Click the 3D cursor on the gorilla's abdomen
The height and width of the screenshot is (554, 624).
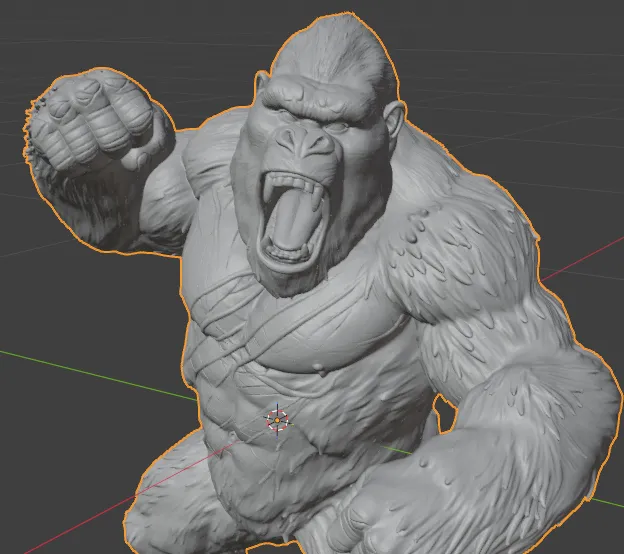pos(277,420)
